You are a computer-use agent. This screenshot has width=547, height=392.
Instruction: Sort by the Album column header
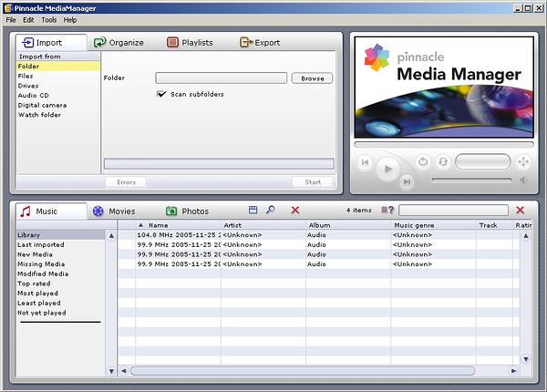tap(348, 225)
